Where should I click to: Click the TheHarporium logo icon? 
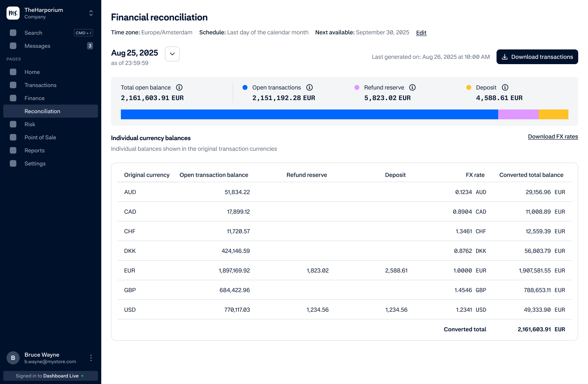tap(13, 13)
